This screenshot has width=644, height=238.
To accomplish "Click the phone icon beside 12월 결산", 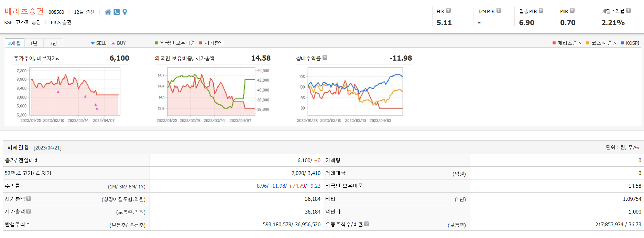I will coord(117,12).
